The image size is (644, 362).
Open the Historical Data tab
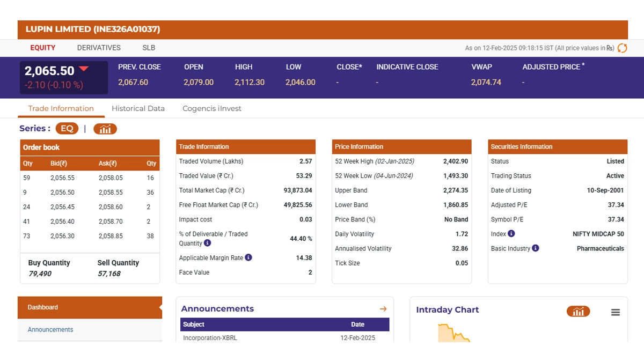click(x=138, y=108)
